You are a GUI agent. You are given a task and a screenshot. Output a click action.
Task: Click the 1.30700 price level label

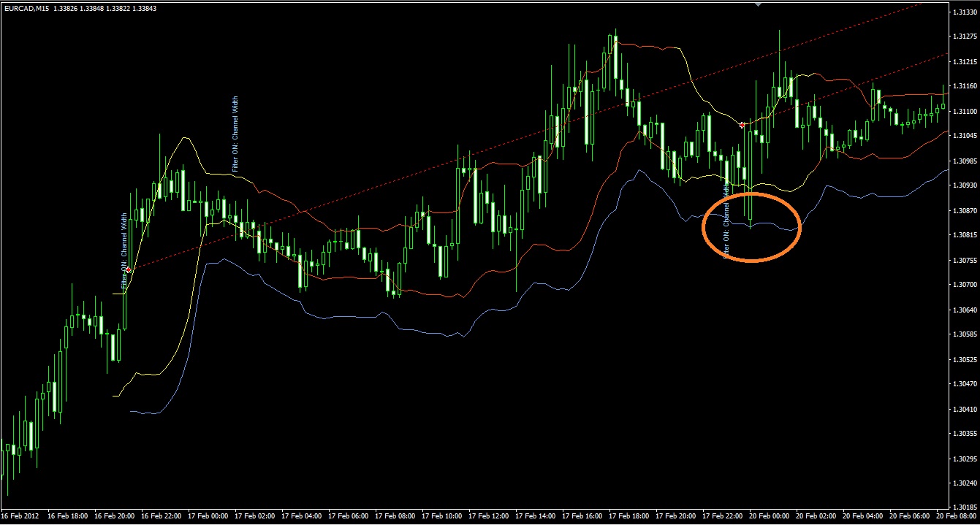click(965, 285)
